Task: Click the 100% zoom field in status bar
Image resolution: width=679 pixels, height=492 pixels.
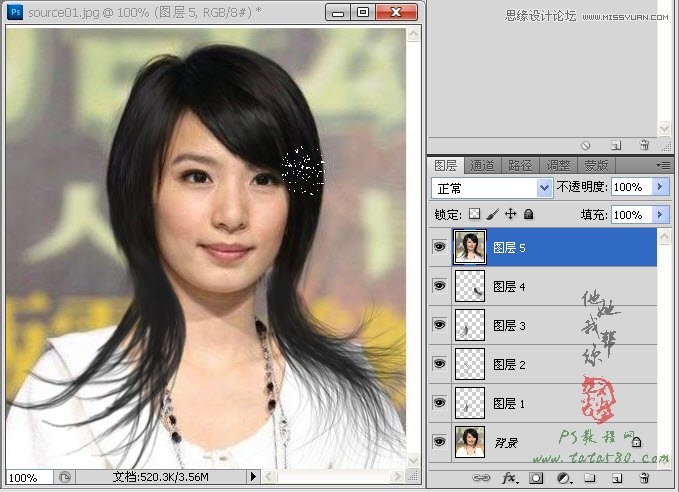Action: click(29, 478)
